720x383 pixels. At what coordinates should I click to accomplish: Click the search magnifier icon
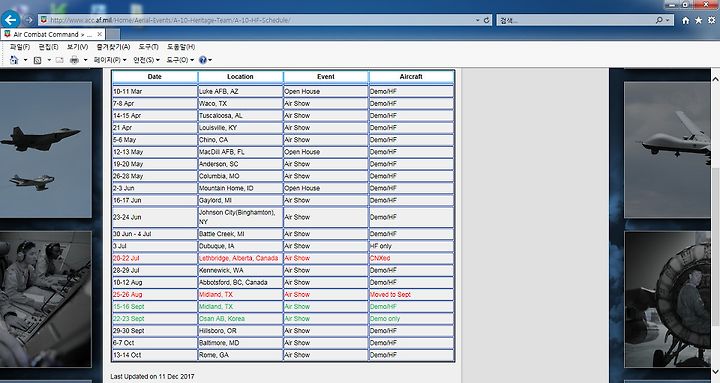(x=659, y=20)
